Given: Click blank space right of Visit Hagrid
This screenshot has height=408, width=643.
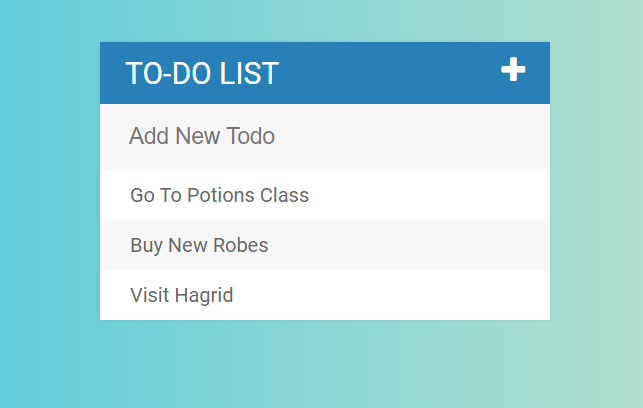Looking at the screenshot, I should click(x=390, y=295).
